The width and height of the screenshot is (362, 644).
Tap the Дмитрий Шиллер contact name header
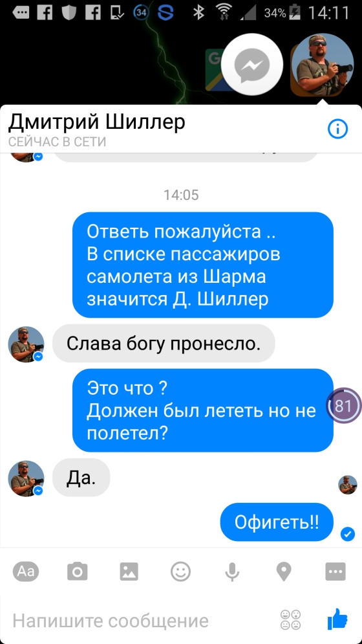(x=97, y=121)
